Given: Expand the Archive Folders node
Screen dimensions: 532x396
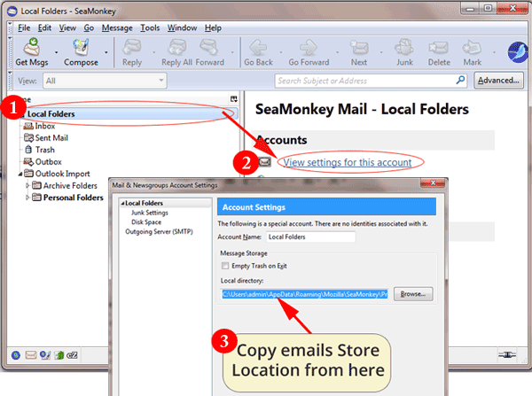Looking at the screenshot, I should pos(27,185).
